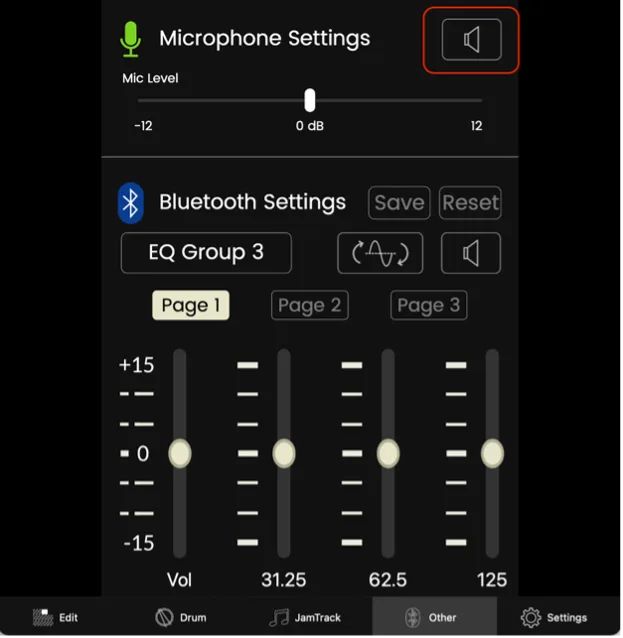
Task: Click the green microphone icon
Action: pos(131,39)
